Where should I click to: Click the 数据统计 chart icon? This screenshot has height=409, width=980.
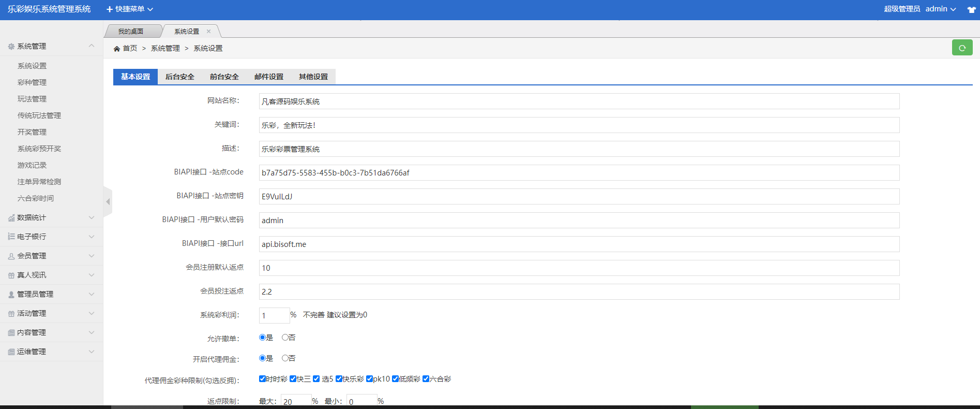(x=11, y=218)
